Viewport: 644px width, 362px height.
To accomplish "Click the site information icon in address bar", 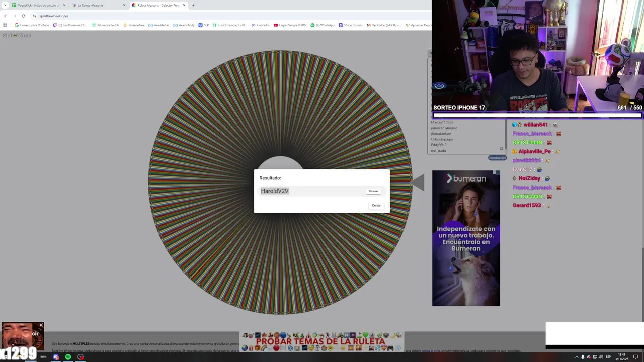I will click(34, 16).
